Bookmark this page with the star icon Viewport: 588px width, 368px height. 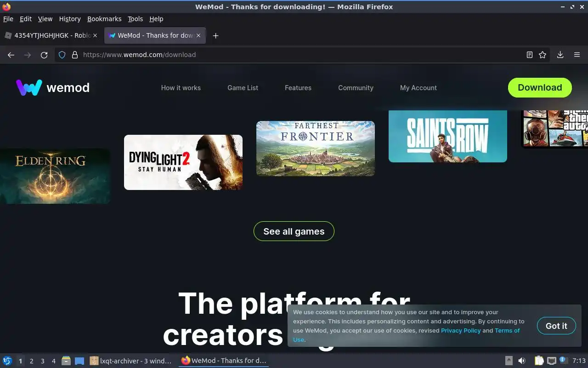click(x=543, y=55)
